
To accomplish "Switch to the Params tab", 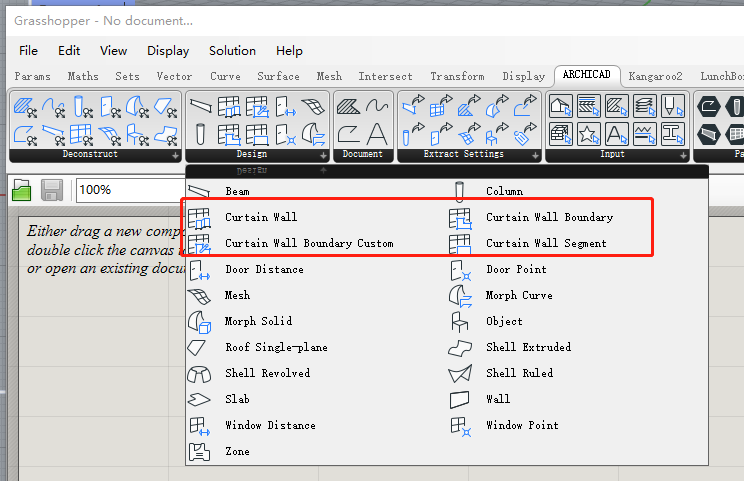I will (32, 76).
